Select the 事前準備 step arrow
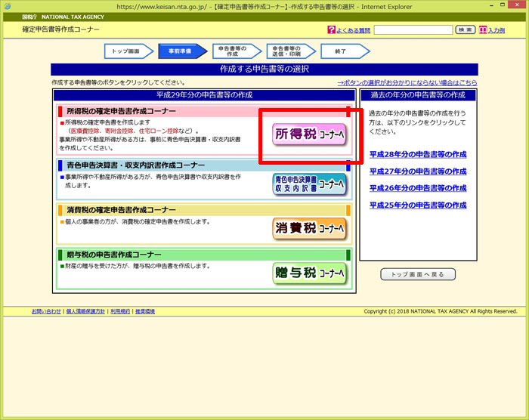529x420 pixels. pyautogui.click(x=179, y=51)
